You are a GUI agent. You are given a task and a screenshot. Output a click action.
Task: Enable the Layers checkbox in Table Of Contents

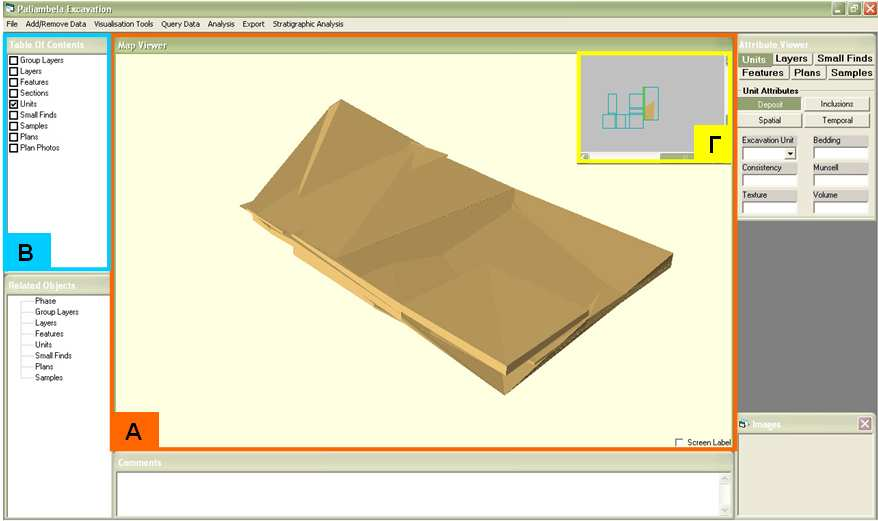coord(13,71)
